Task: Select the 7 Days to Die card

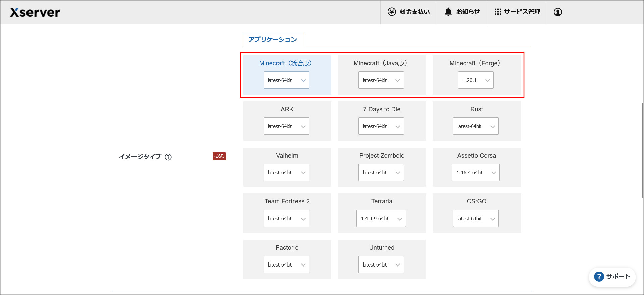Action: point(382,121)
